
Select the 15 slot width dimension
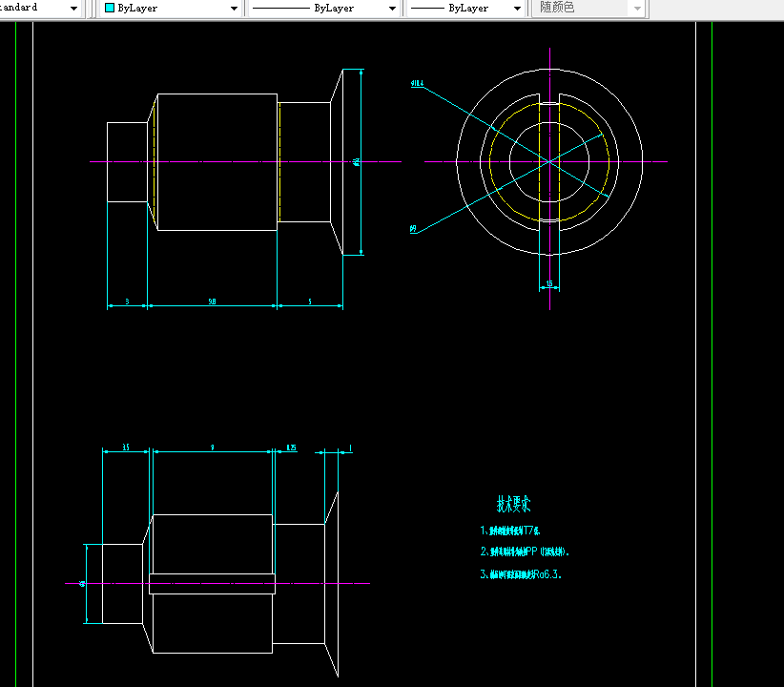pyautogui.click(x=549, y=283)
